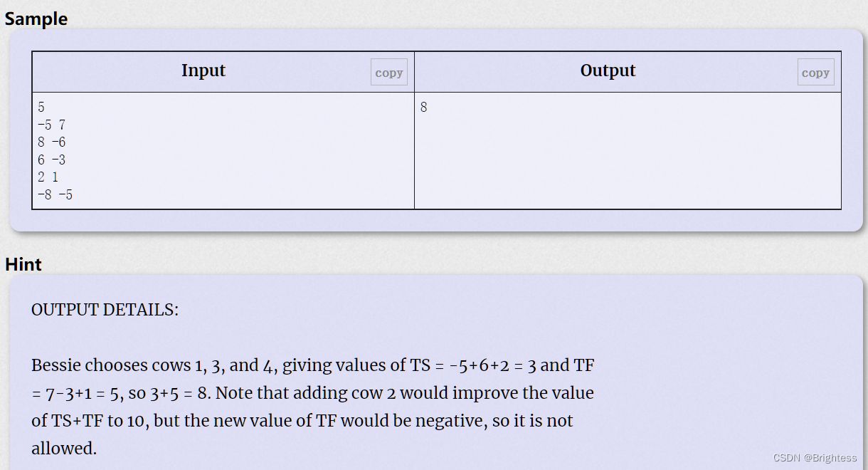868x470 pixels.
Task: Click the copy button beside Output
Action: point(815,73)
